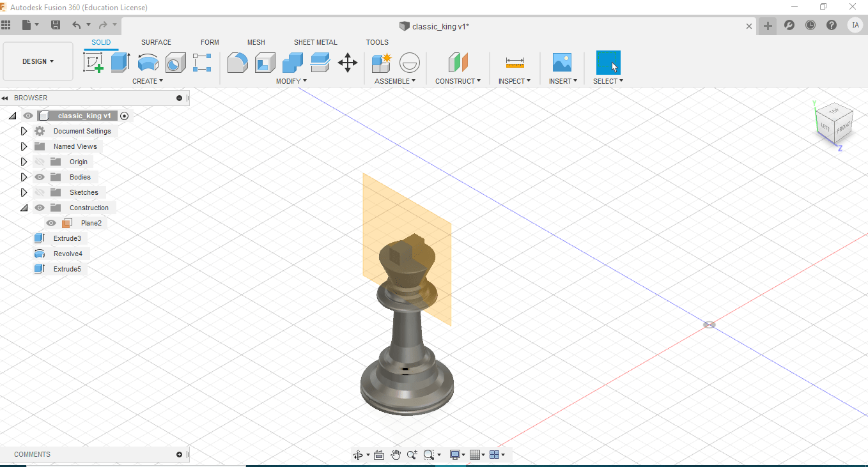Insert an image with the Insert icon

tap(562, 63)
